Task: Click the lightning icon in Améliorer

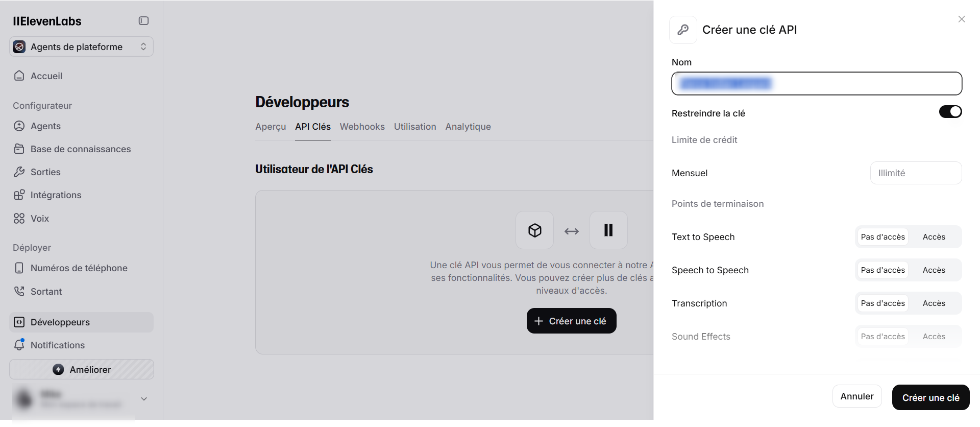Action: [58, 369]
